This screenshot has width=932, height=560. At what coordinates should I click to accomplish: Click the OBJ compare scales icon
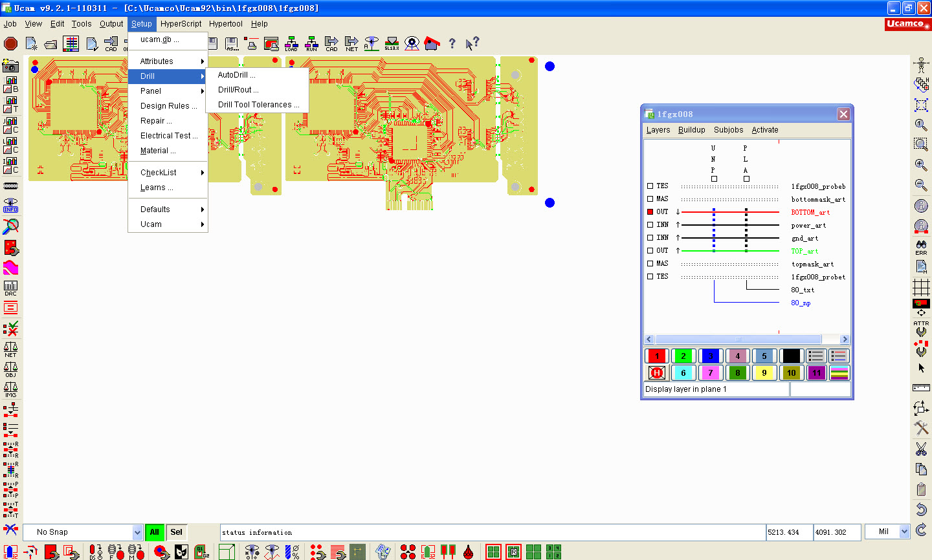coord(10,369)
